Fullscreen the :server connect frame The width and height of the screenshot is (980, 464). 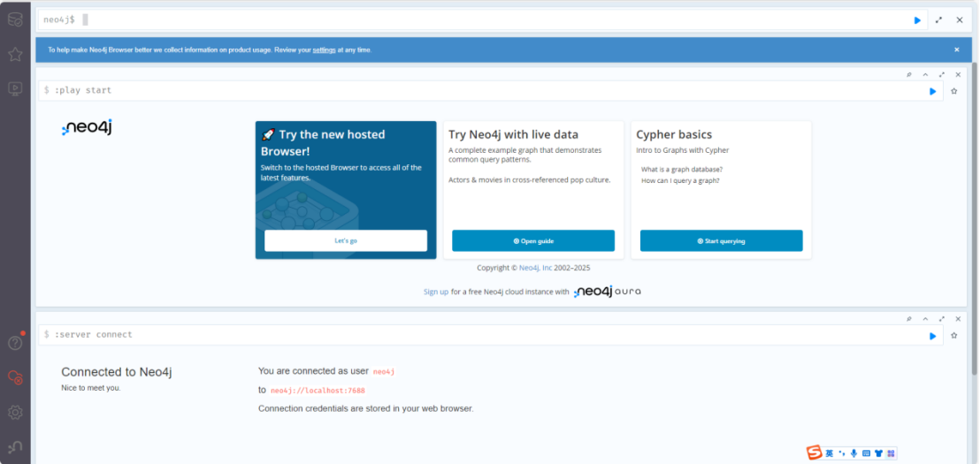pos(942,318)
